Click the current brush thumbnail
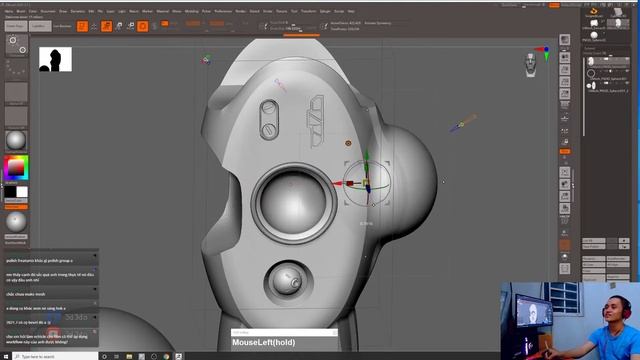This screenshot has width=640, height=360. coord(16,45)
